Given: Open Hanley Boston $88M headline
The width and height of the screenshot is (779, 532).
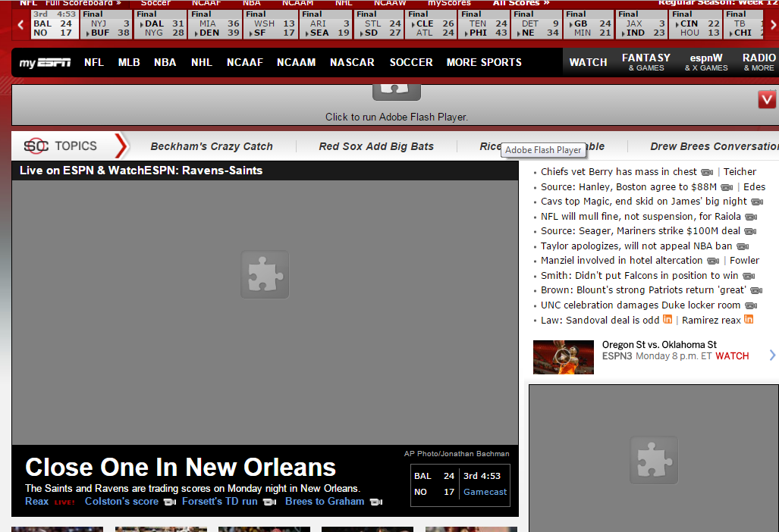Looking at the screenshot, I should point(629,186).
